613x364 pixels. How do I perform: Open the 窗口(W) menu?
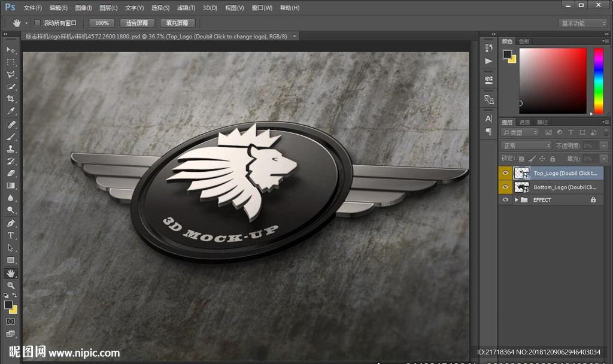click(262, 8)
